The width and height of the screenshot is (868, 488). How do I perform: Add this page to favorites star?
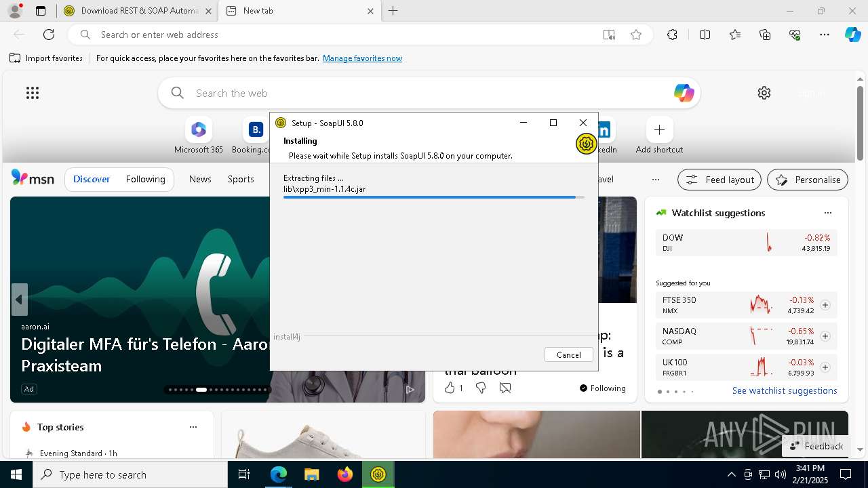coord(636,35)
